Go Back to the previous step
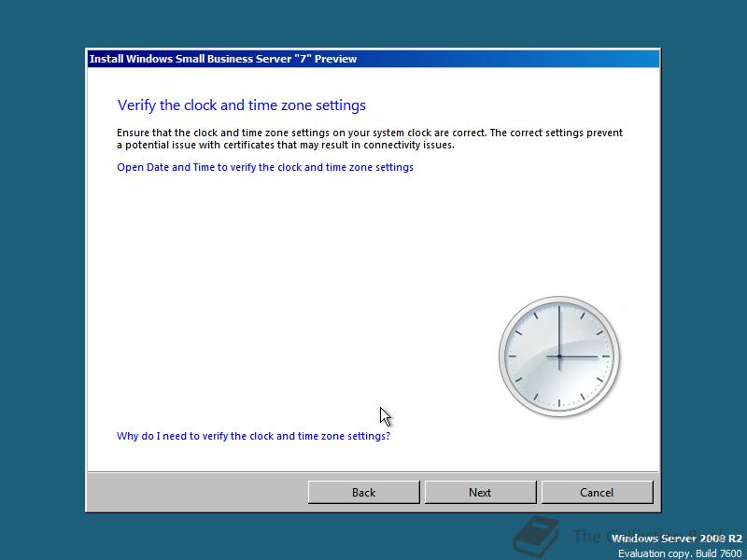The image size is (747, 560). coord(363,492)
